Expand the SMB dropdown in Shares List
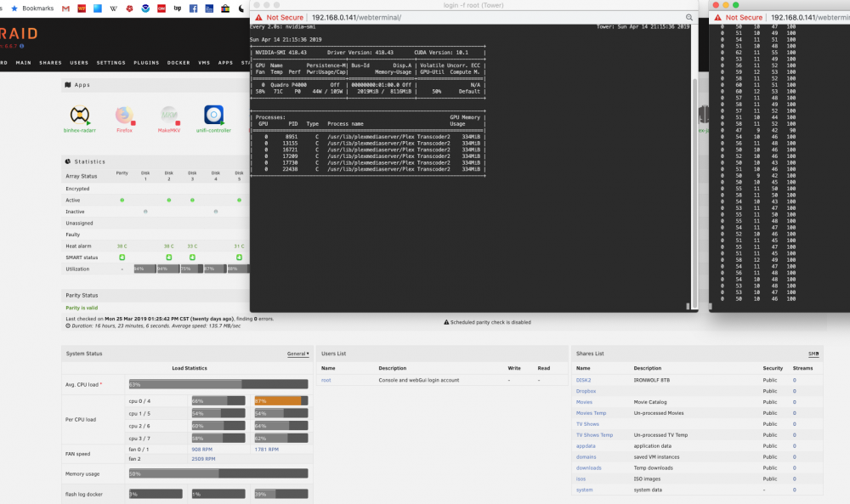850x504 pixels. coord(813,354)
